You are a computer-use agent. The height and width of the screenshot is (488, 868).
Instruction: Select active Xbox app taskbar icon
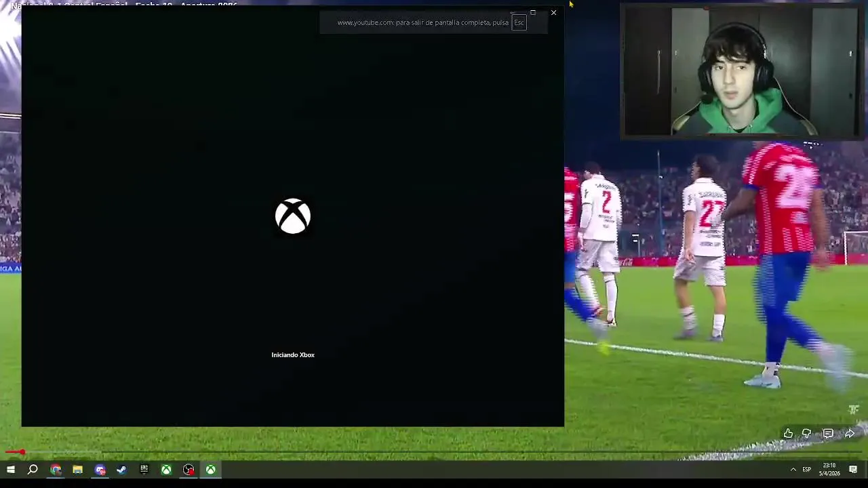211,469
